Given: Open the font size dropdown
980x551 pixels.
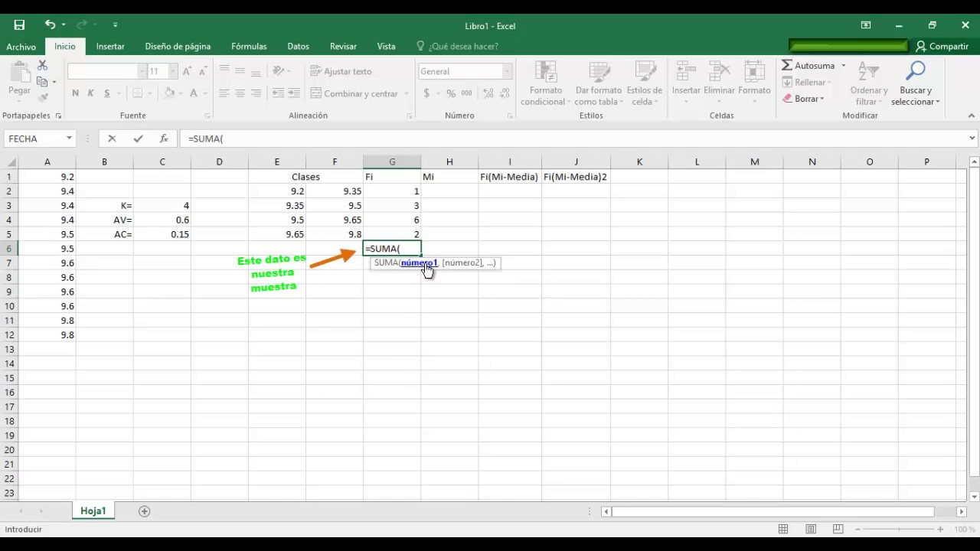Looking at the screenshot, I should 173,71.
